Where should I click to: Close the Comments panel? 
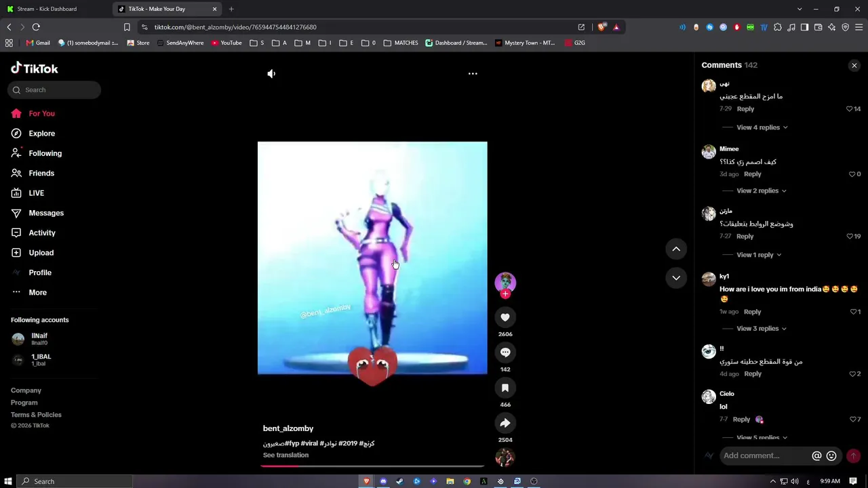click(854, 65)
